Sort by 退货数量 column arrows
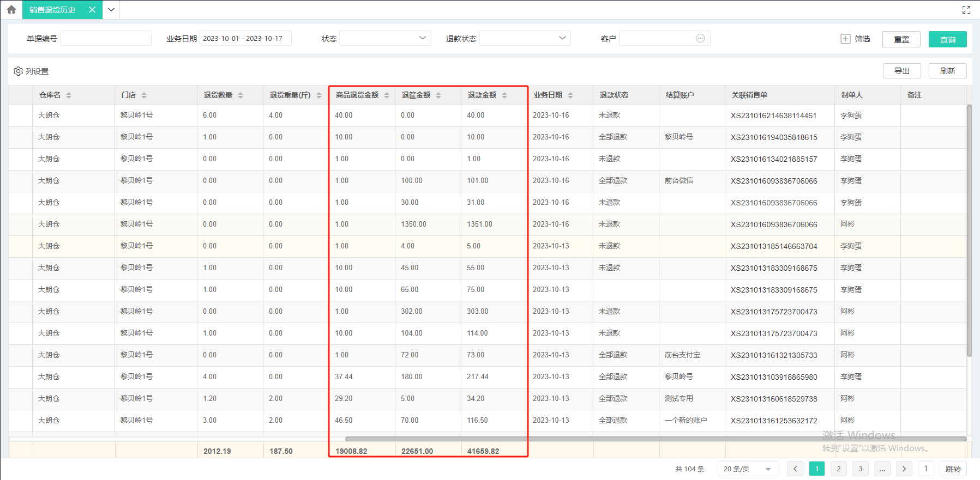The width and height of the screenshot is (980, 480). 241,95
